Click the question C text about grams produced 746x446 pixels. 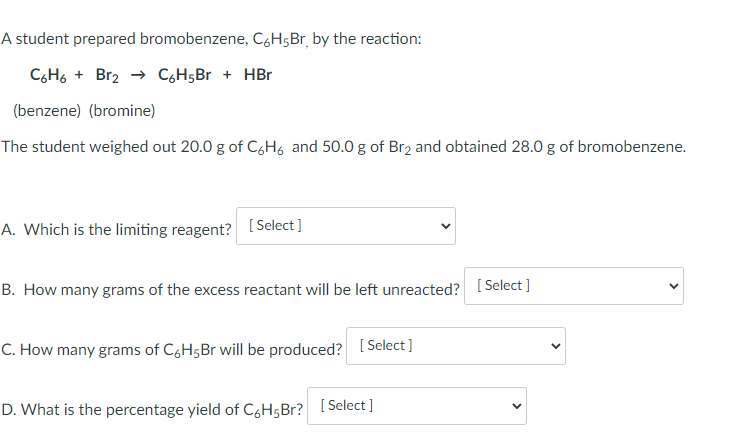point(172,350)
